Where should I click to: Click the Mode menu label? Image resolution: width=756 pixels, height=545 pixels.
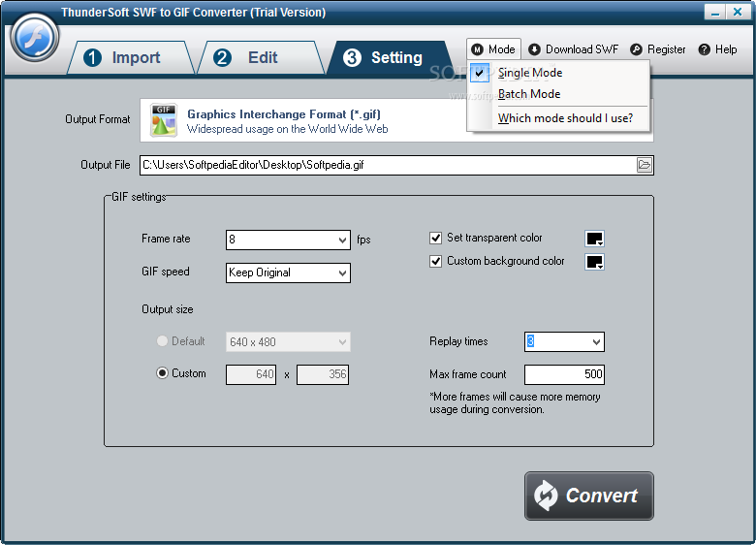click(501, 49)
